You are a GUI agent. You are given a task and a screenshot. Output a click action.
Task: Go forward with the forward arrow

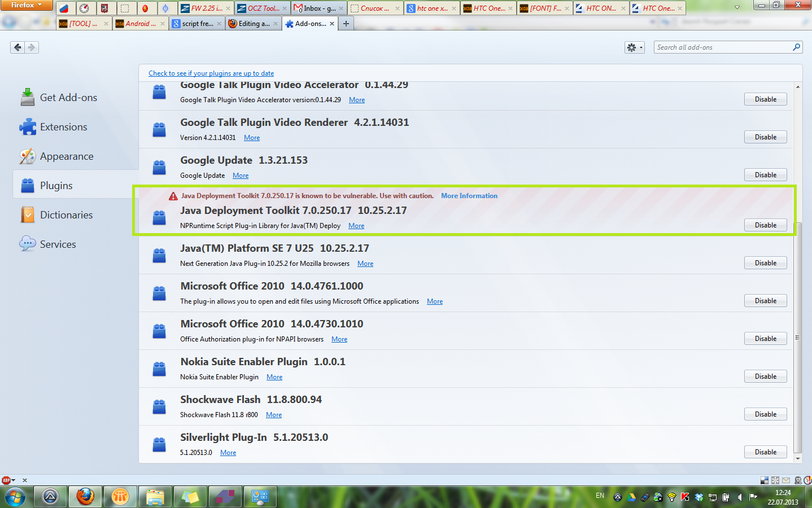click(32, 47)
